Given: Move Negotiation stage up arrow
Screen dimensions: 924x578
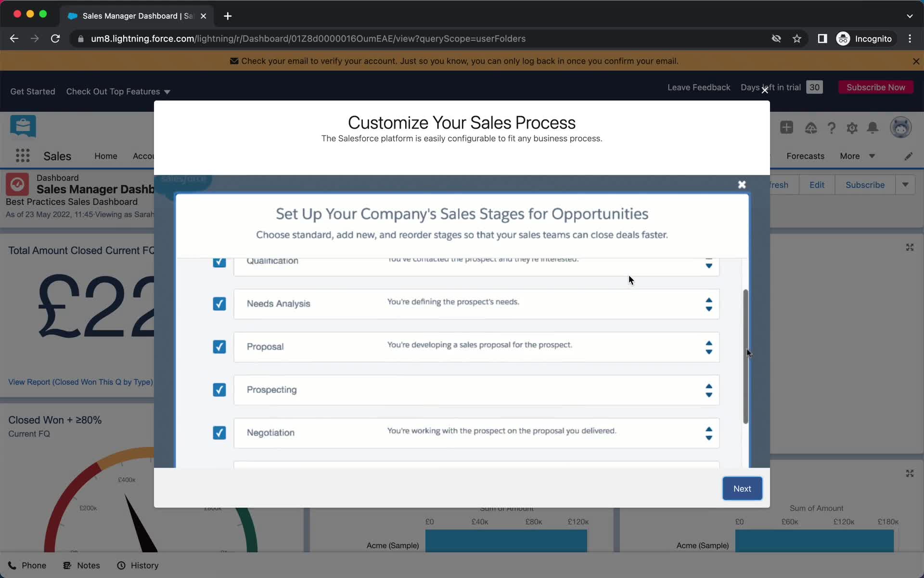Looking at the screenshot, I should 709,429.
